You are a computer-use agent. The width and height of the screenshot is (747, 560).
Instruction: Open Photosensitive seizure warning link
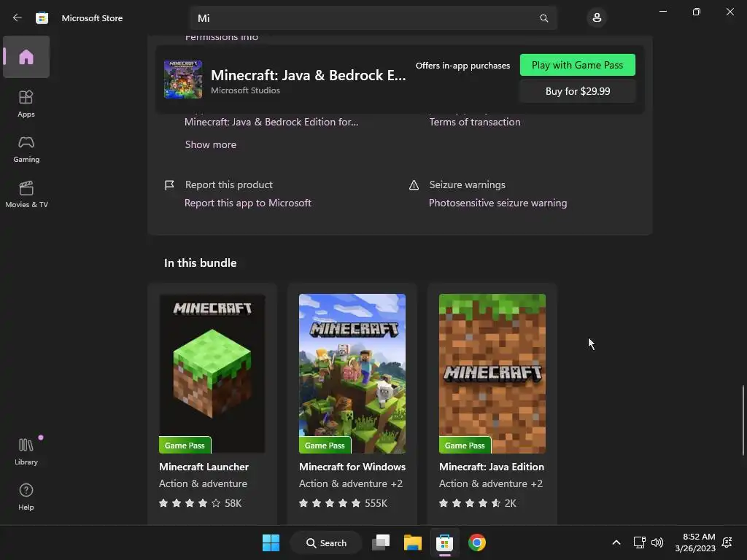[x=498, y=203]
